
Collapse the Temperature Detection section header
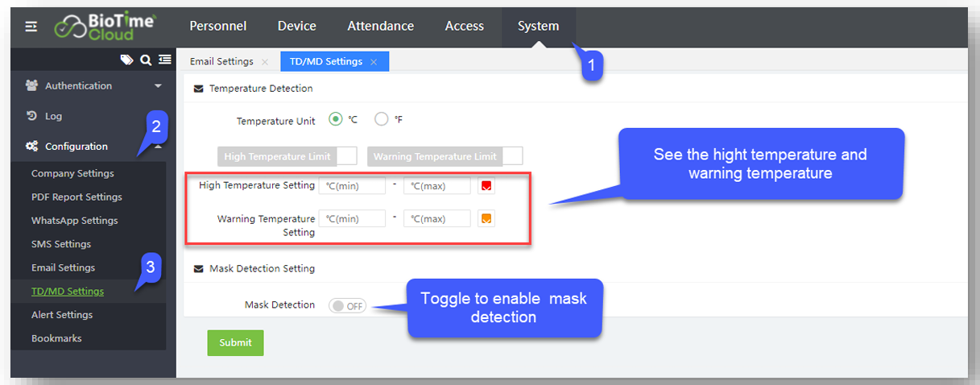(x=199, y=89)
